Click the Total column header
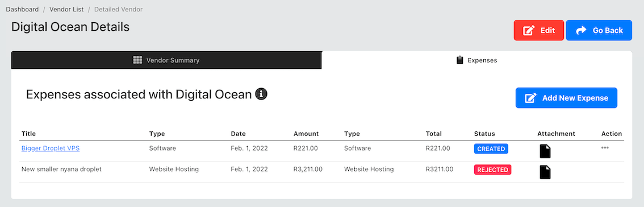644x207 pixels. [x=434, y=134]
